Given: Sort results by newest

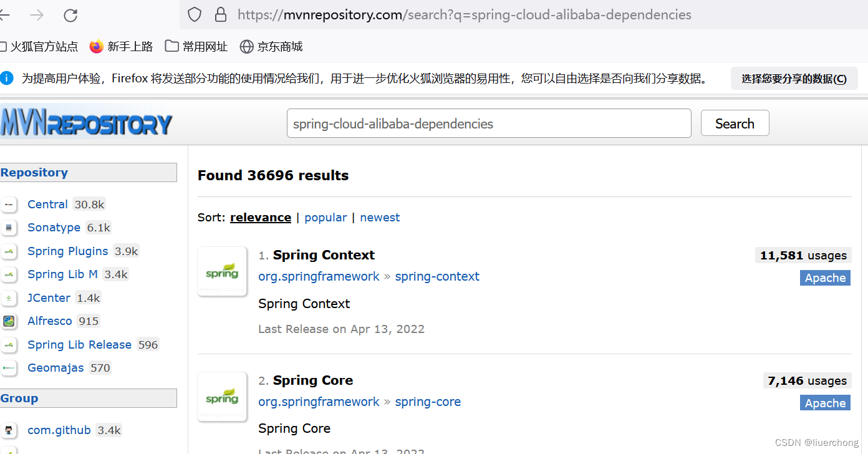Looking at the screenshot, I should (380, 217).
